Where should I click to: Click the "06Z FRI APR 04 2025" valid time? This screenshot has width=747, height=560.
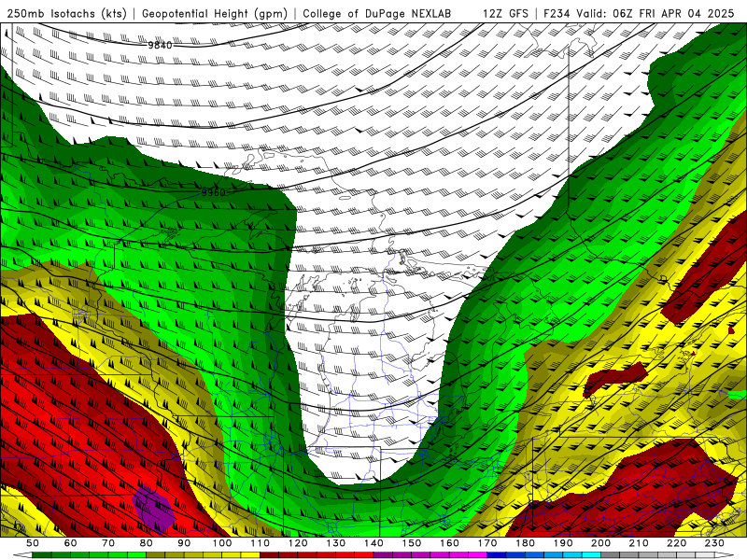click(x=673, y=13)
